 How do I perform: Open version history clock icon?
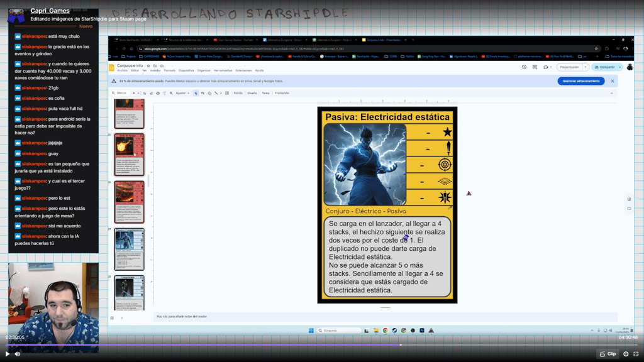[524, 67]
